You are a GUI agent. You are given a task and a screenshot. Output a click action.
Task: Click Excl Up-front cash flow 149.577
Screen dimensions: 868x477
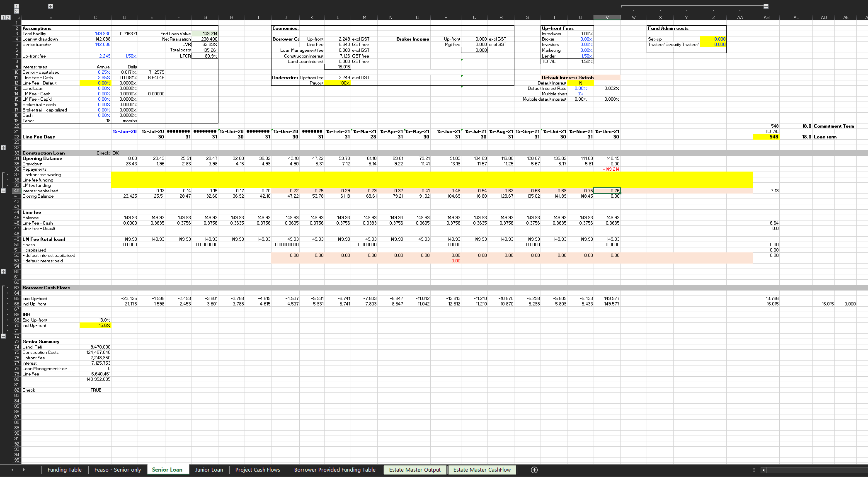[607, 298]
